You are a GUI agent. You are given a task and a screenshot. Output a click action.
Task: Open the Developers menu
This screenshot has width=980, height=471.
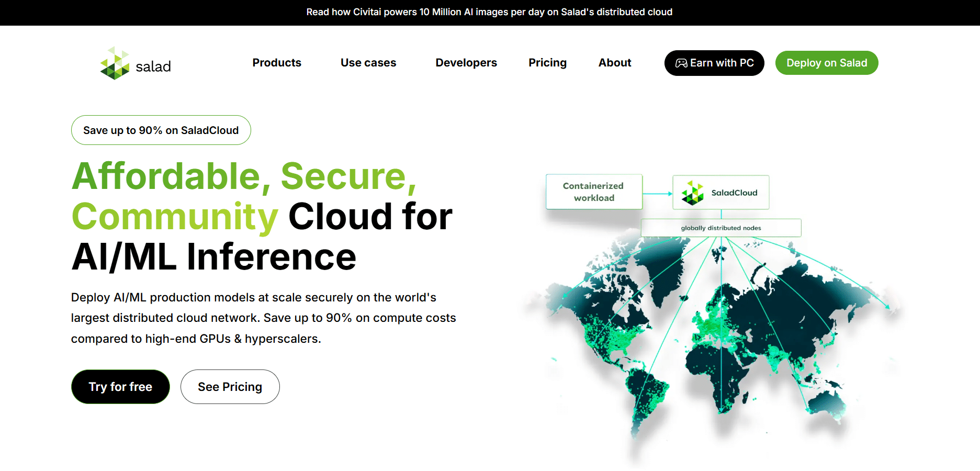point(466,63)
